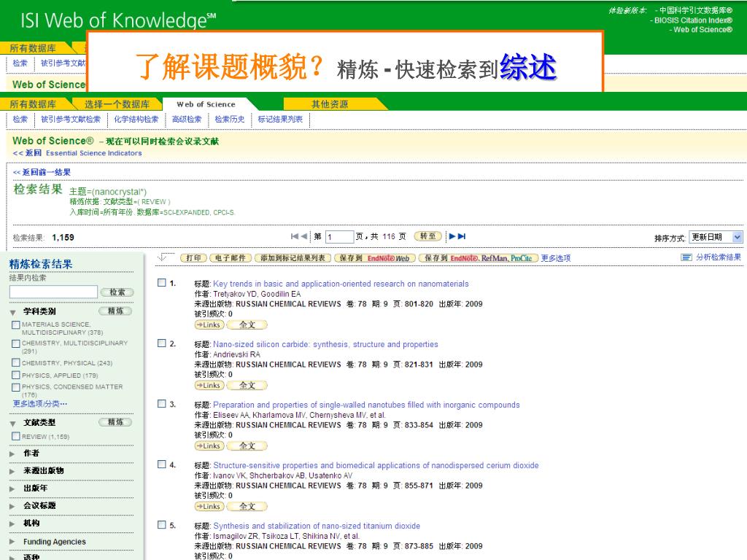The height and width of the screenshot is (560, 747).
Task: Open 全文 full text for result 1
Action: point(247,324)
